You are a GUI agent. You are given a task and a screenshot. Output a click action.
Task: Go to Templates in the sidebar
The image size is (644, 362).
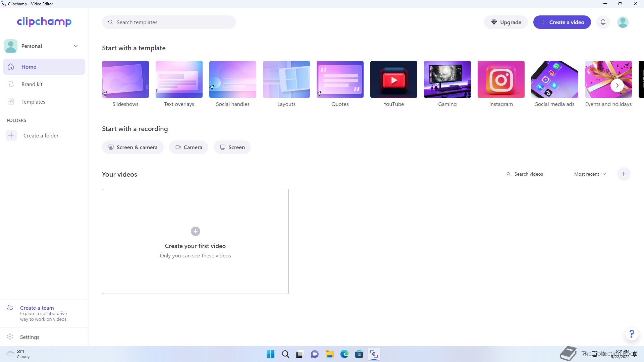[33, 102]
